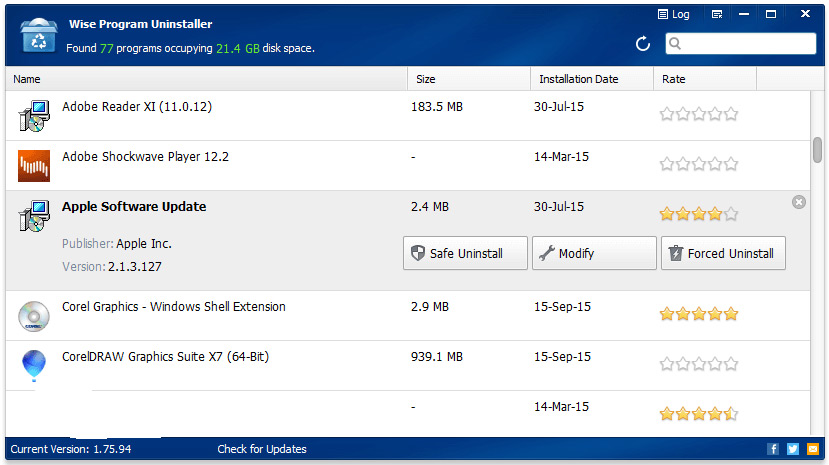Select the Corel Graphics shell extension disc icon

click(34, 315)
